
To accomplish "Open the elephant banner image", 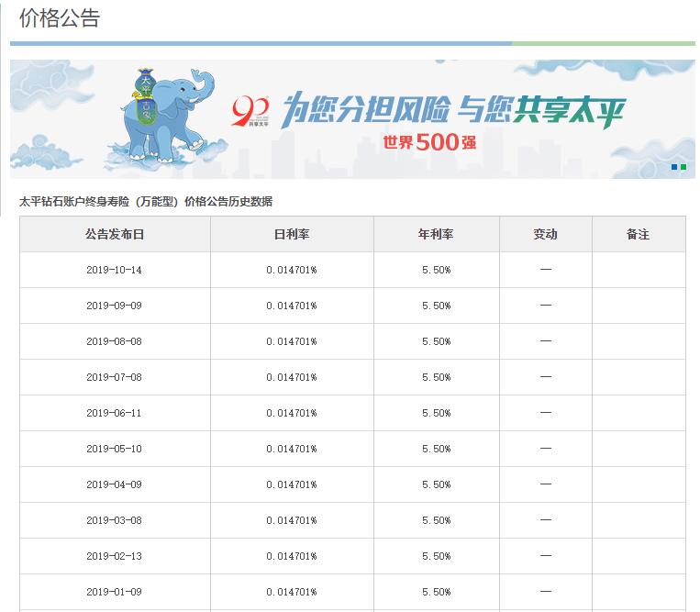I will 352,119.
